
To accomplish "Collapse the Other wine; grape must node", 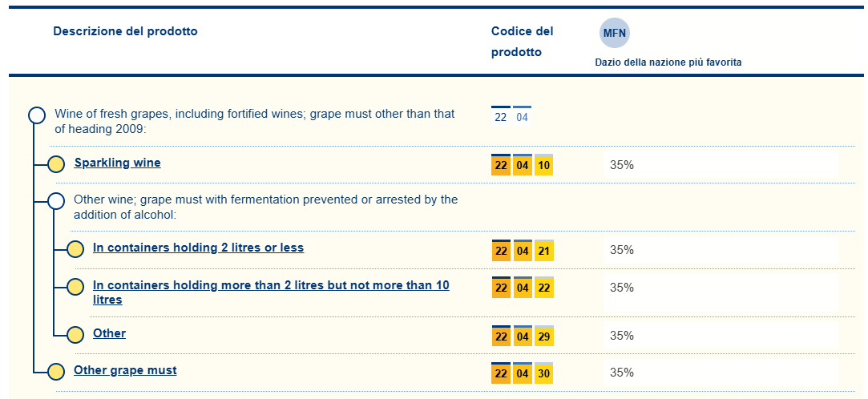I will click(x=56, y=201).
